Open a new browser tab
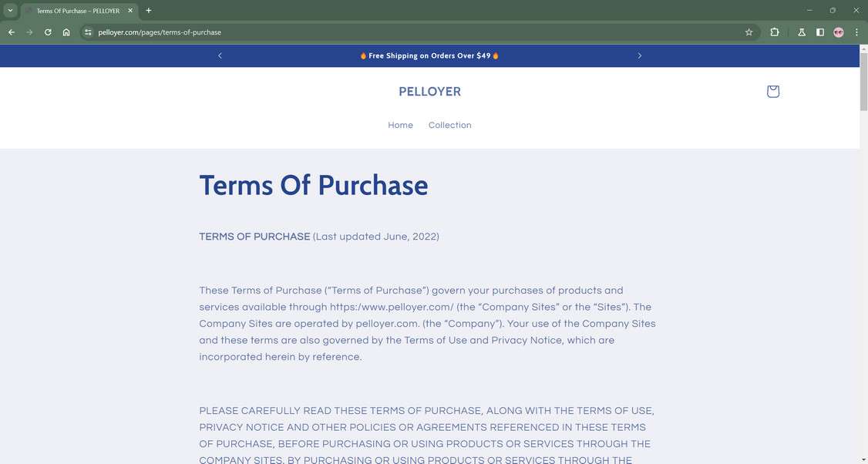Screen dimensions: 868x464 click(x=148, y=10)
